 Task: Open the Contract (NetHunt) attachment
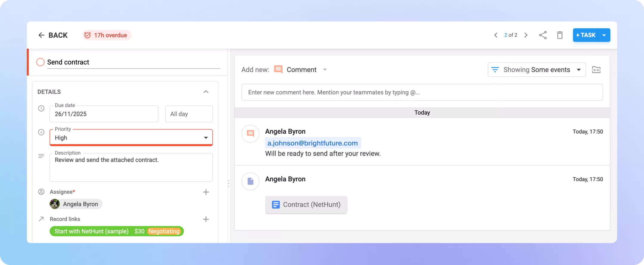pyautogui.click(x=306, y=205)
